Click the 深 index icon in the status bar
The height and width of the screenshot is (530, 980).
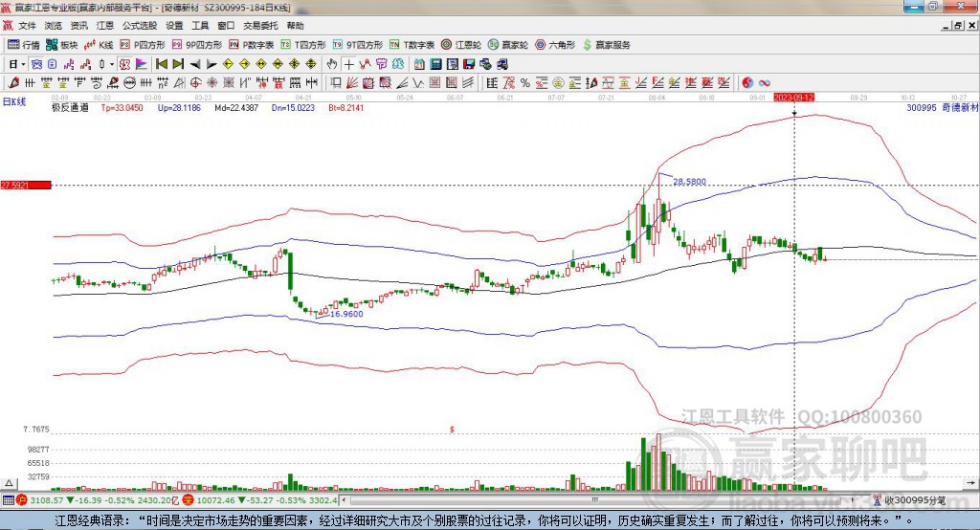click(x=188, y=500)
